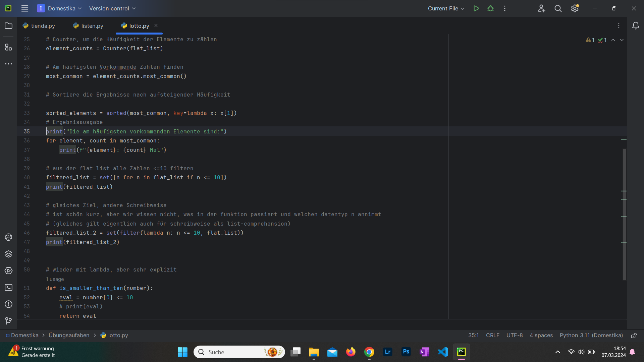Image resolution: width=644 pixels, height=362 pixels.
Task: Debug the current file
Action: (x=490, y=8)
